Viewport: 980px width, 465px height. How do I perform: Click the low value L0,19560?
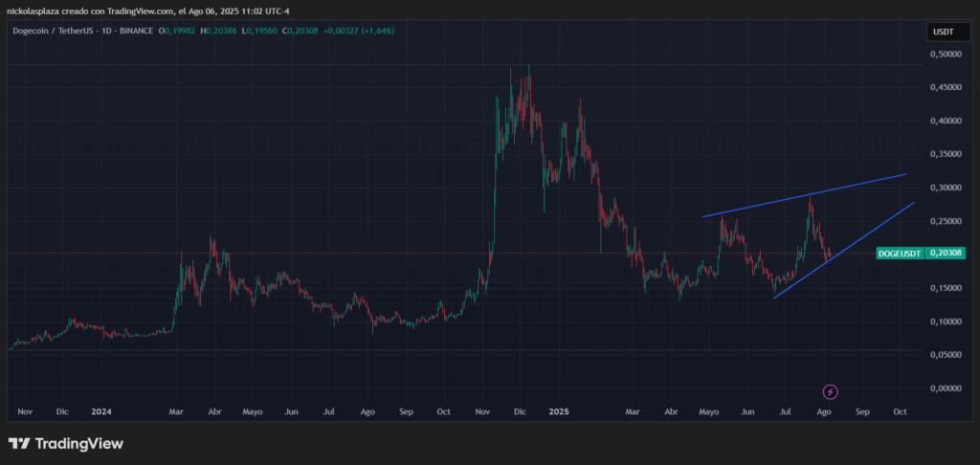[258, 31]
